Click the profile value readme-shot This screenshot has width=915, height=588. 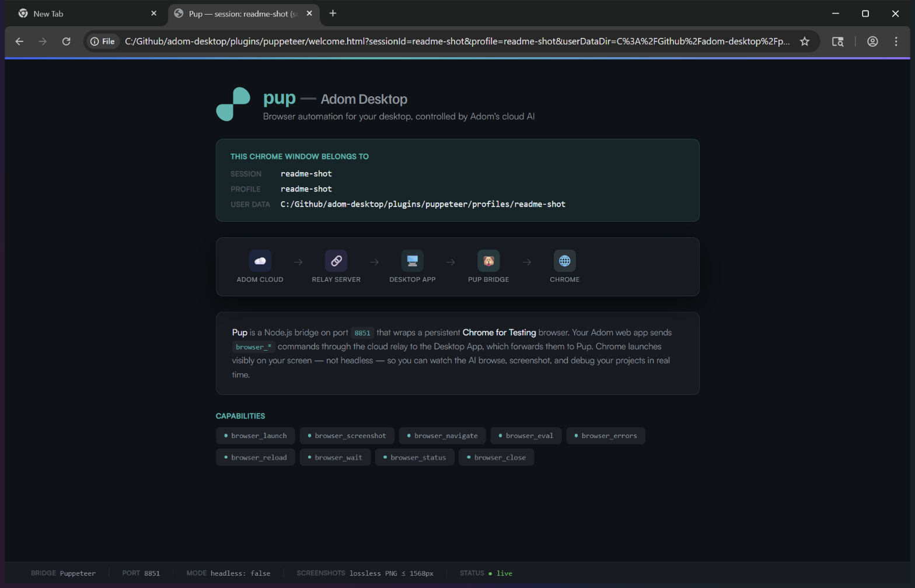[x=306, y=189]
